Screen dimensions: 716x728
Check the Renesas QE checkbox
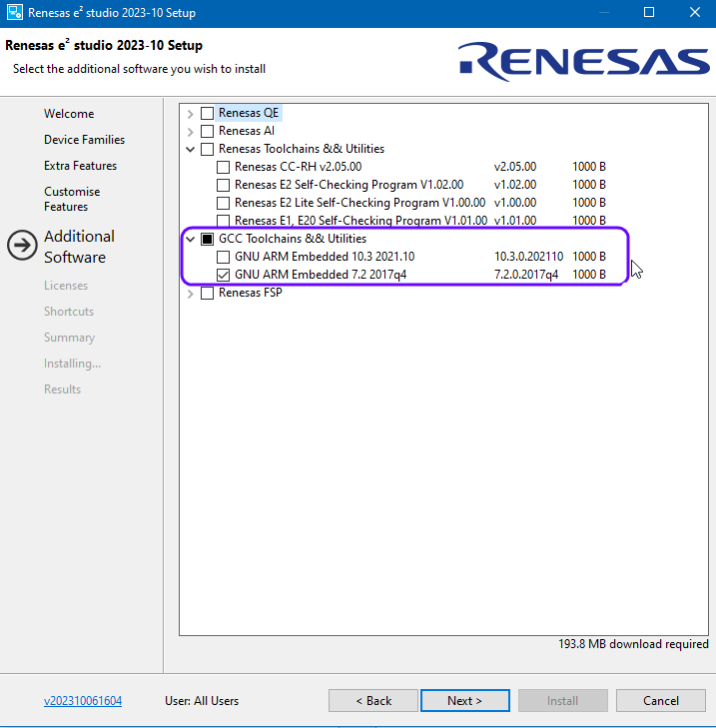tap(208, 113)
